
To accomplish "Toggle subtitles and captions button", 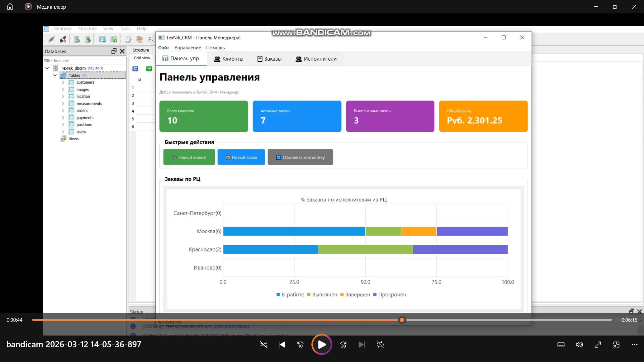I will [561, 345].
